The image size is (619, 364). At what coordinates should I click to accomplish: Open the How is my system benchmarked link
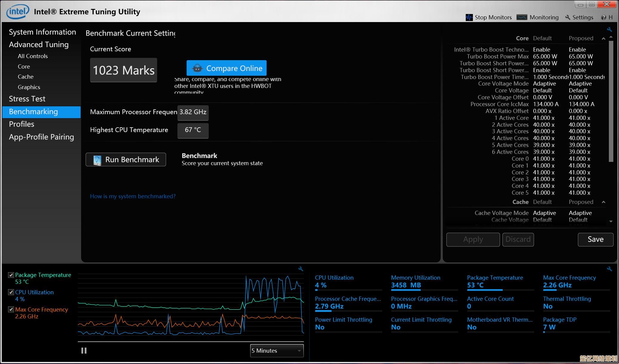coord(133,196)
